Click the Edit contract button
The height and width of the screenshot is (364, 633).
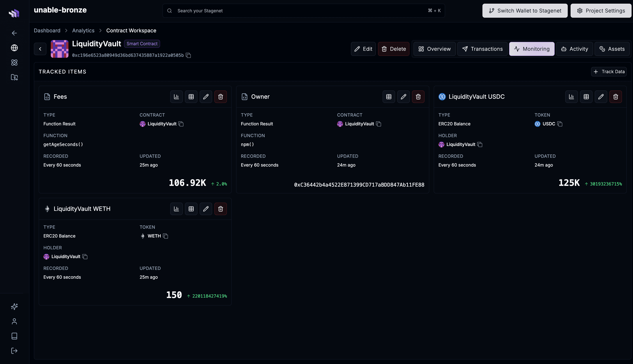tap(363, 49)
